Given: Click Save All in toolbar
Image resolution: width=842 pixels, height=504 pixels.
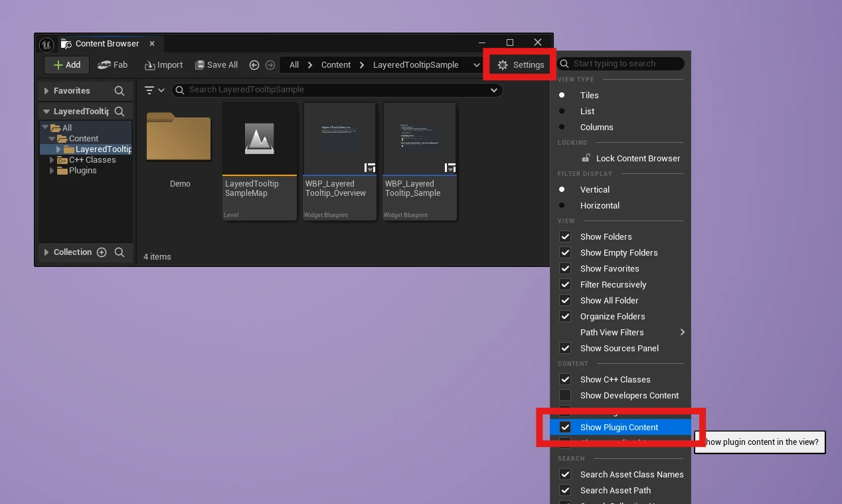Looking at the screenshot, I should (x=216, y=65).
